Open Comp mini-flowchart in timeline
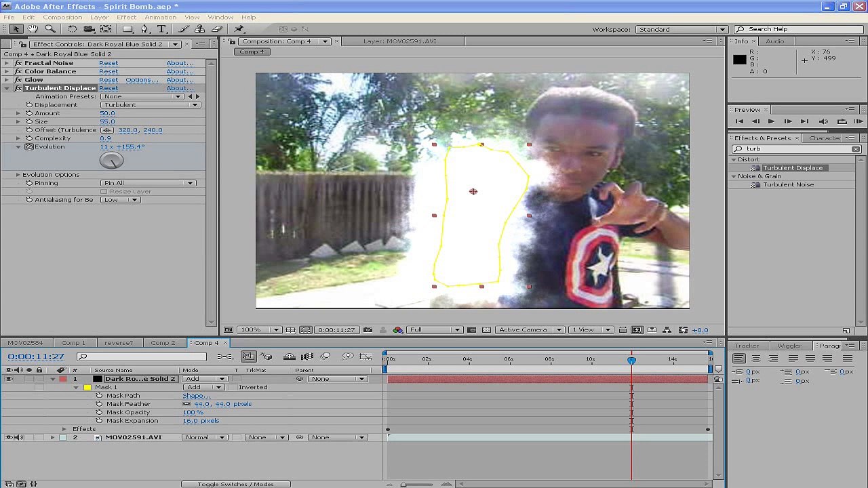This screenshot has height=488, width=868. 224,357
